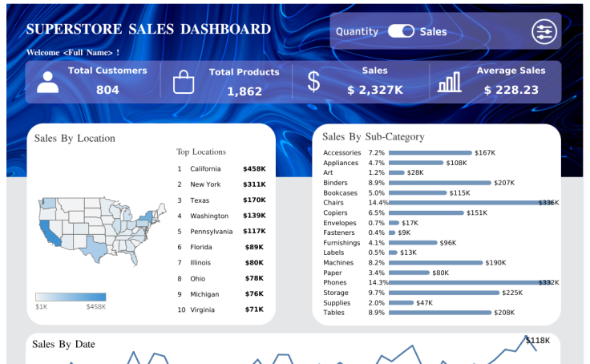Click the Sales dollar sign icon
Screen dimensions: 590x364
(x=313, y=82)
